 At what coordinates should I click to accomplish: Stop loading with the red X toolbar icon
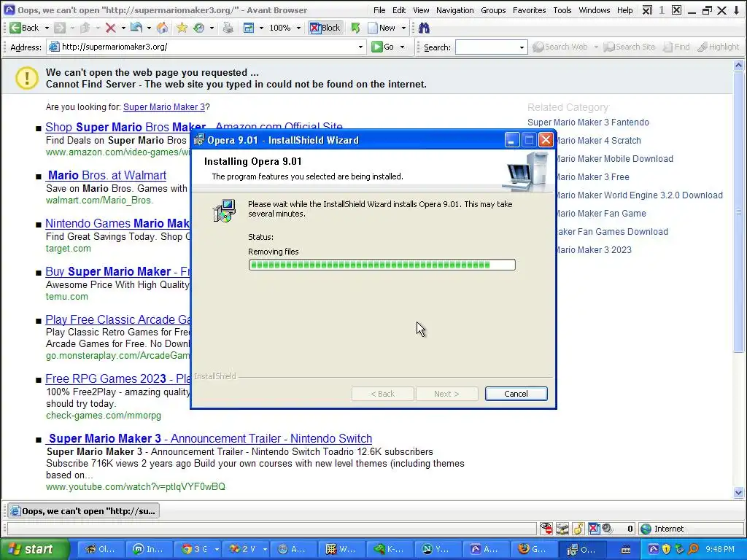coord(110,28)
